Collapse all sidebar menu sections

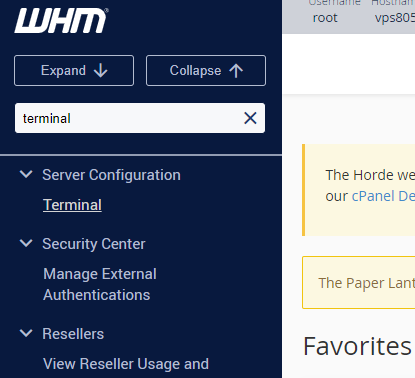(206, 71)
